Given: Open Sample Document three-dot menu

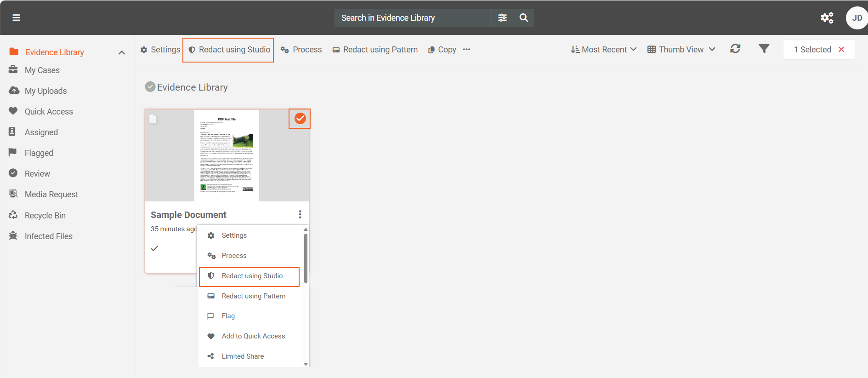Looking at the screenshot, I should pyautogui.click(x=300, y=214).
